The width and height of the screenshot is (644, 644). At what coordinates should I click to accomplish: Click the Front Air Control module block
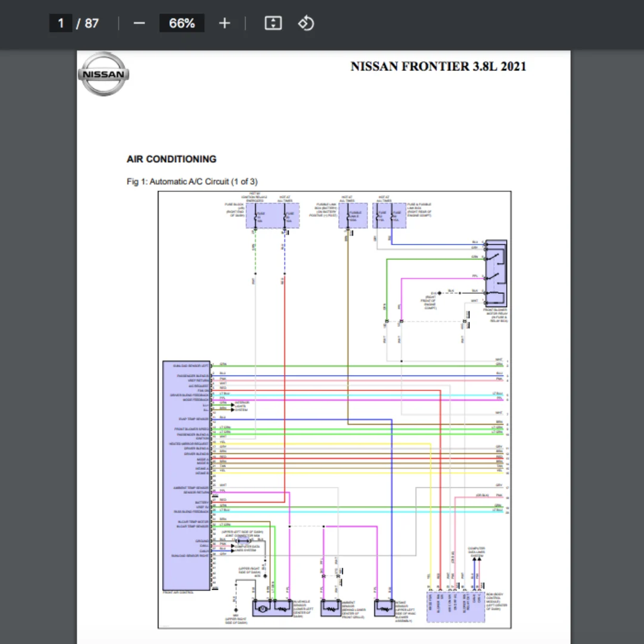pyautogui.click(x=187, y=476)
